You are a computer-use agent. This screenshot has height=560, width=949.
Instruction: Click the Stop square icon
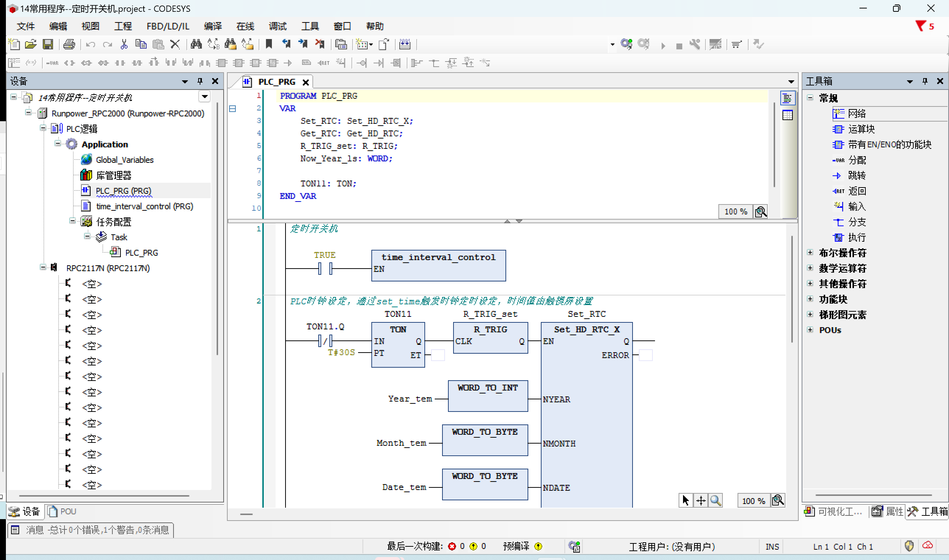tap(679, 46)
